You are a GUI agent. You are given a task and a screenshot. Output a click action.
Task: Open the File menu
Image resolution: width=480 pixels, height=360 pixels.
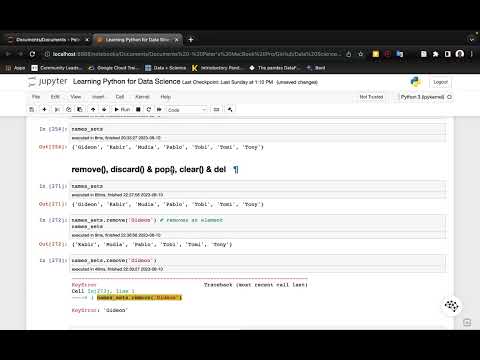tap(36, 97)
